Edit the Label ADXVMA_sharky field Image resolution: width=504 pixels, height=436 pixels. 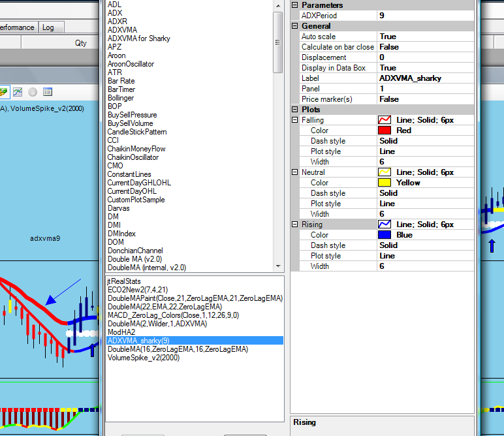(425, 78)
